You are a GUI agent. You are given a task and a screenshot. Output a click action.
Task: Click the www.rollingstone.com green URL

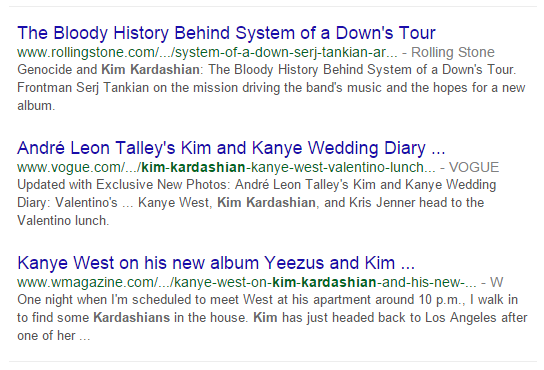(x=207, y=52)
